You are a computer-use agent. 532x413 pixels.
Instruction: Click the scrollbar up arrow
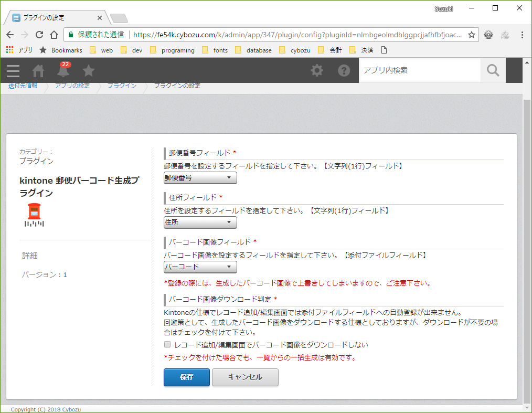click(x=527, y=62)
